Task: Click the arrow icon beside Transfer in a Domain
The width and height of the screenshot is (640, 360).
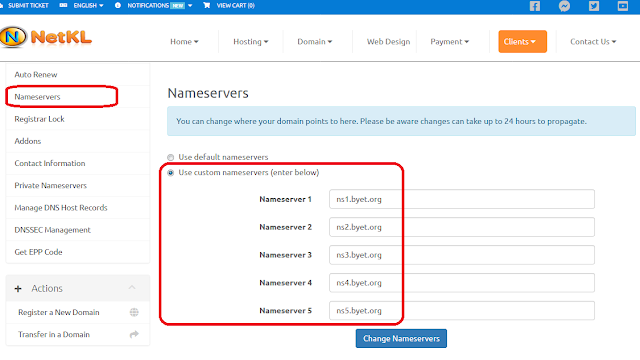Action: (x=134, y=335)
